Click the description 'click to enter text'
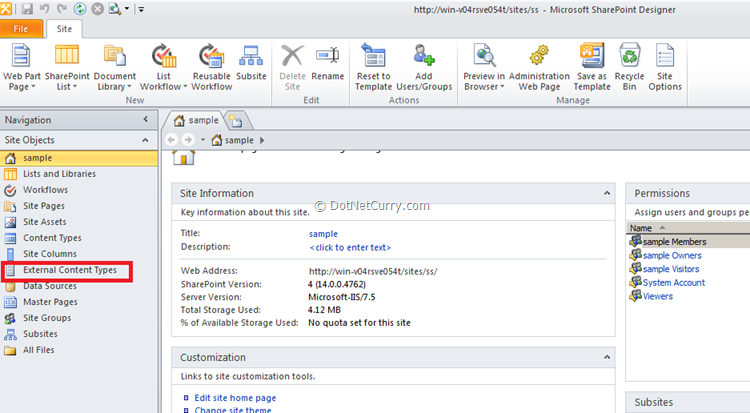 click(350, 247)
